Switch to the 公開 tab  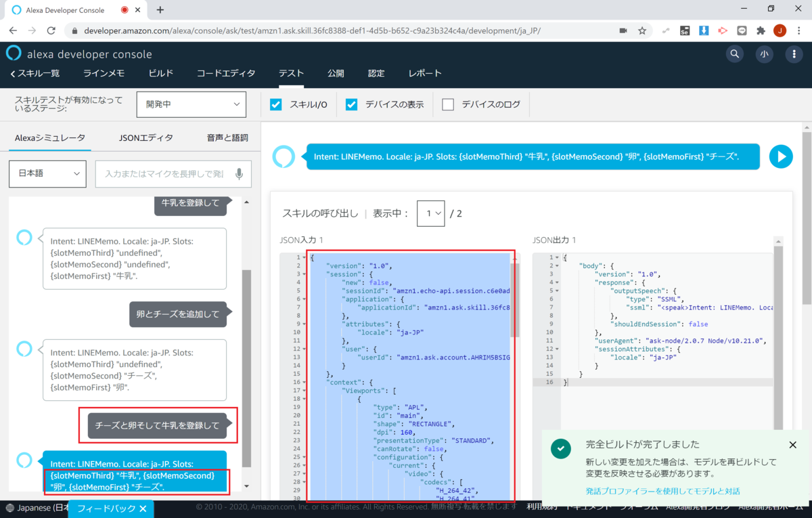(336, 73)
